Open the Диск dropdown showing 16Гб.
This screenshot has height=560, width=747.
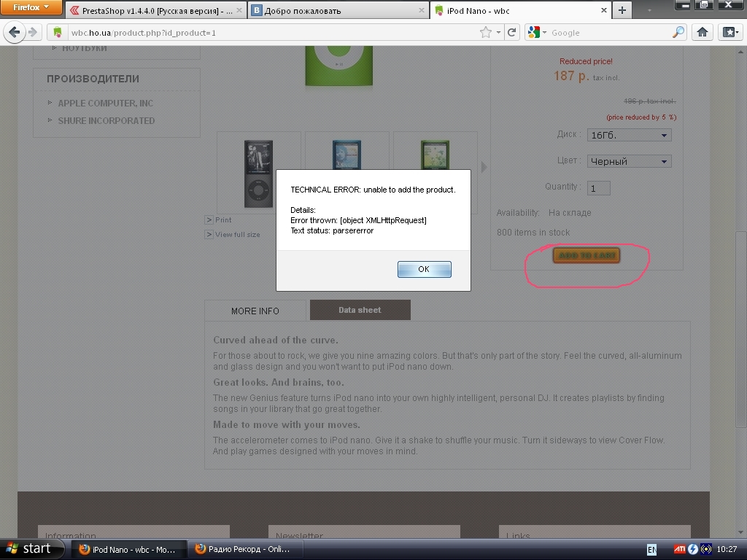[629, 135]
